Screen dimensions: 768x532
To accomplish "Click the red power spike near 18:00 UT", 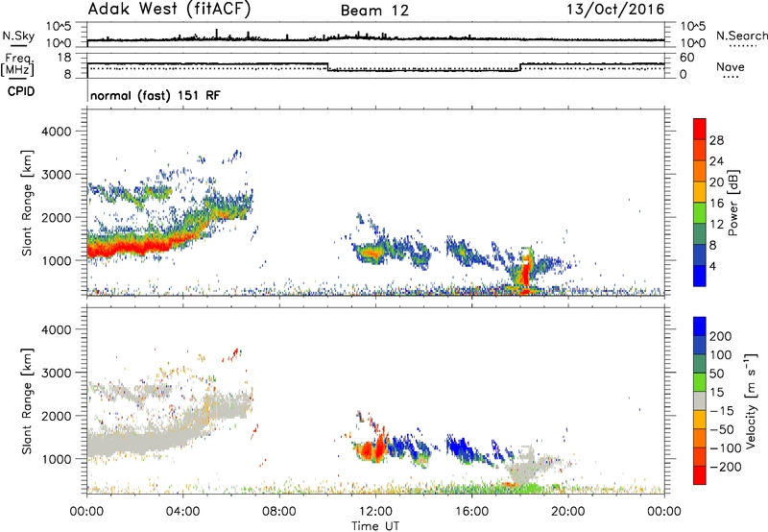I will [x=525, y=272].
